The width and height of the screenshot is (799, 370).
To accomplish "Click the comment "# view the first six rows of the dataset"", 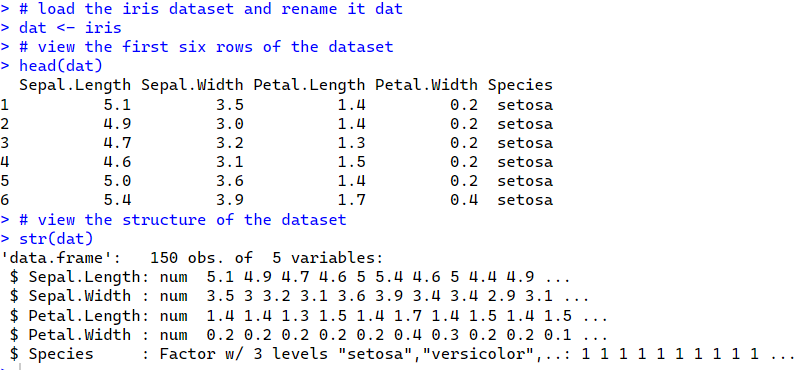I will coord(206,47).
